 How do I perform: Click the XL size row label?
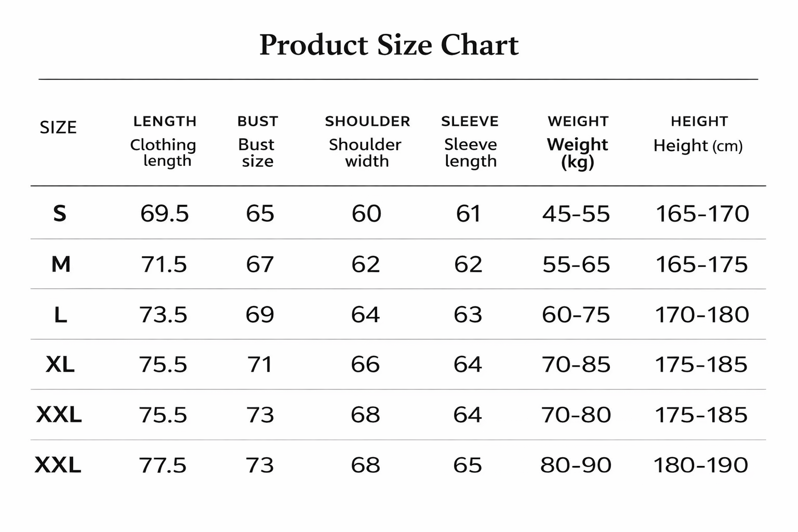click(x=60, y=365)
